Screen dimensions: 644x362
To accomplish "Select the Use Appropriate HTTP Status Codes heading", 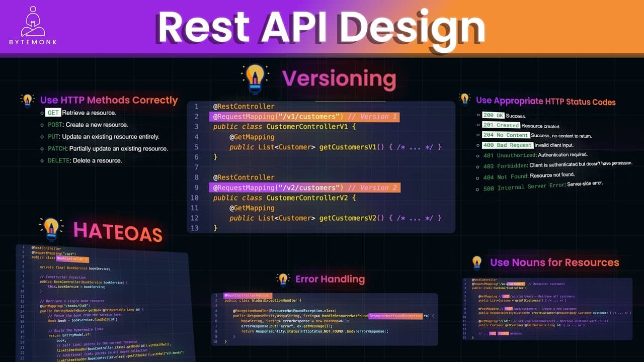I will [x=546, y=101].
